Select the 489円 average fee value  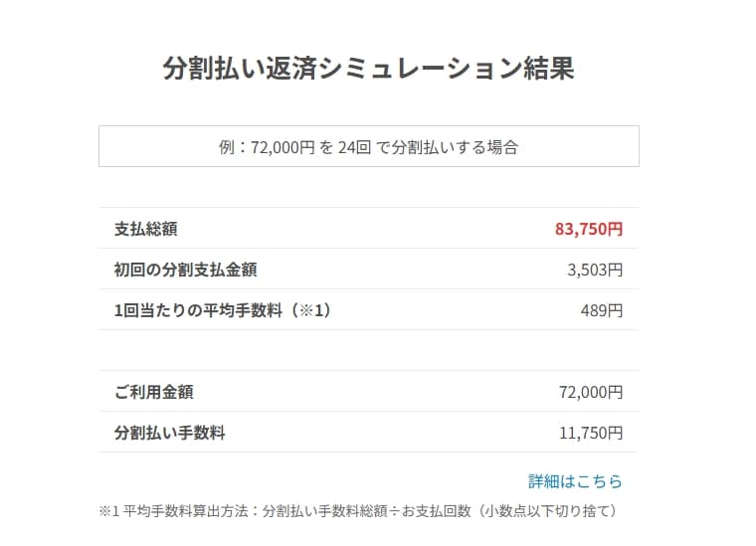(x=602, y=310)
